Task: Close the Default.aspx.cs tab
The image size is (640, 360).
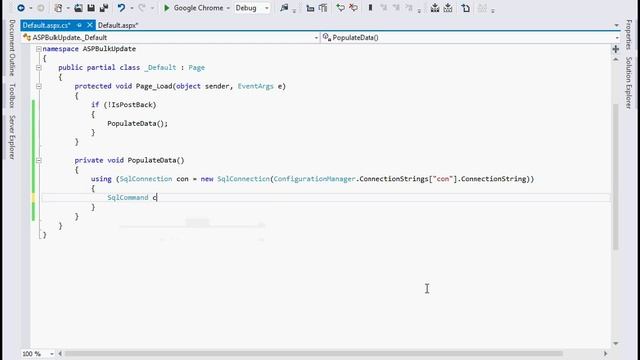Action: tap(90, 25)
